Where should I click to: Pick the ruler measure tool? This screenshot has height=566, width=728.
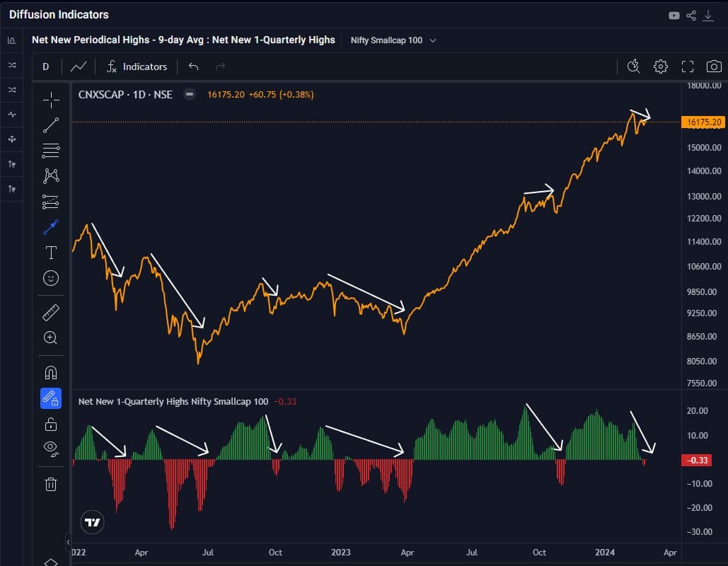pos(51,312)
